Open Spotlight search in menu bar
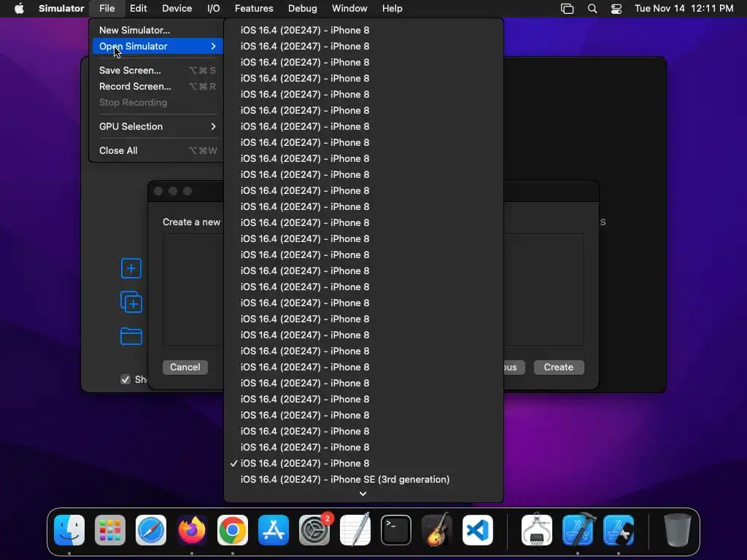 [592, 9]
